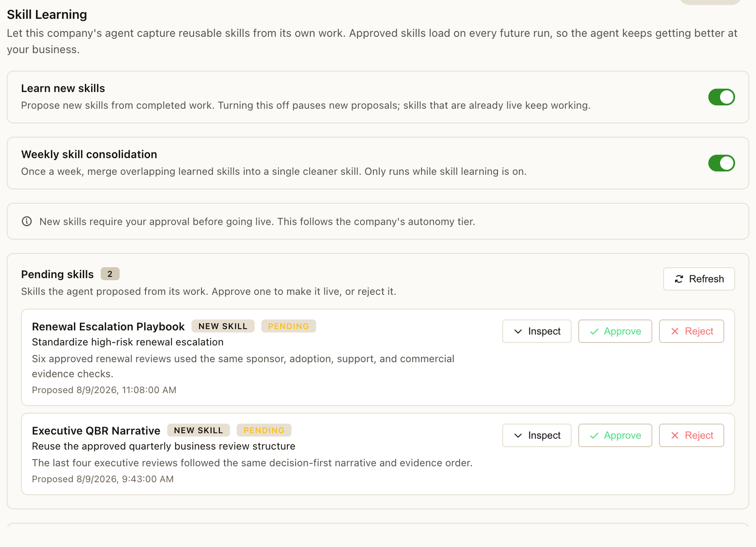The image size is (756, 547).
Task: Reject the Renewal Escalation Playbook skill
Action: (x=691, y=331)
